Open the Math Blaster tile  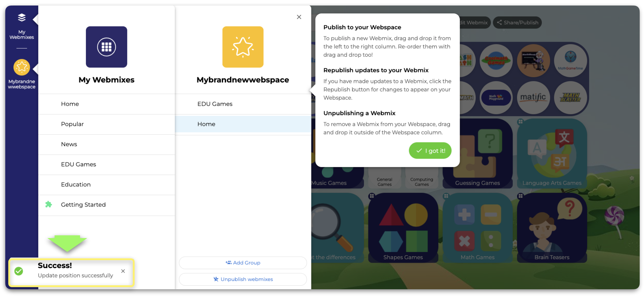pos(570,97)
